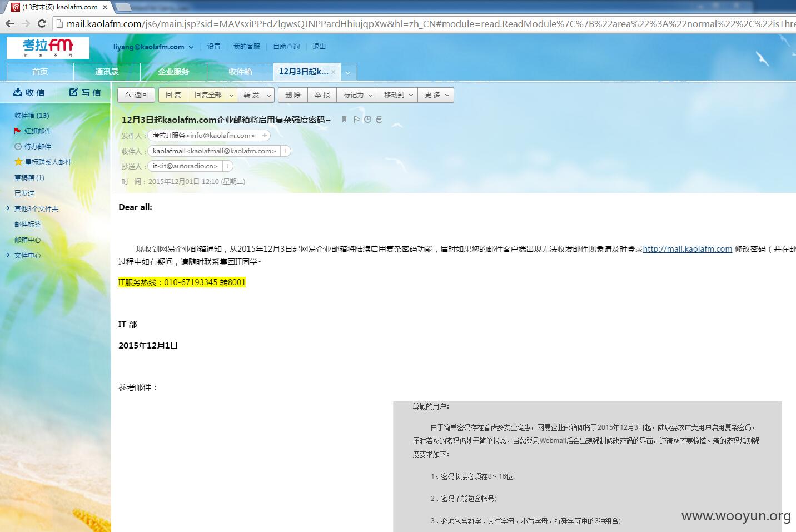796x532 pixels.
Task: Open account dropdown next to liyang@kaolafm.com
Action: click(x=191, y=47)
